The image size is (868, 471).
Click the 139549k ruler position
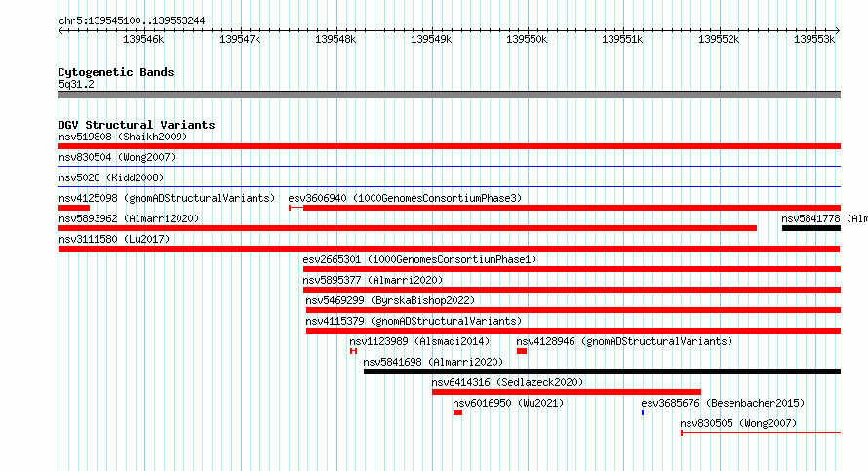(431, 39)
